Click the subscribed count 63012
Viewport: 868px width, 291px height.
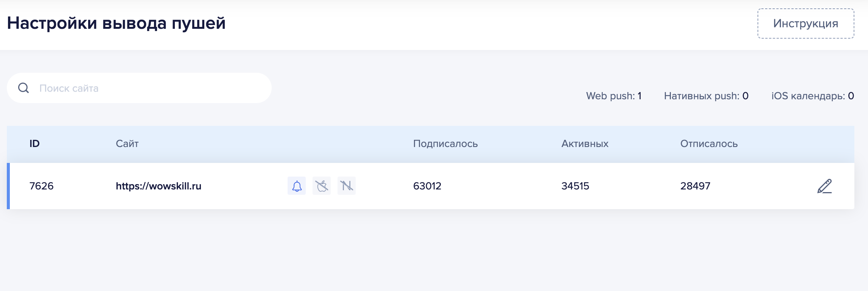pos(427,186)
